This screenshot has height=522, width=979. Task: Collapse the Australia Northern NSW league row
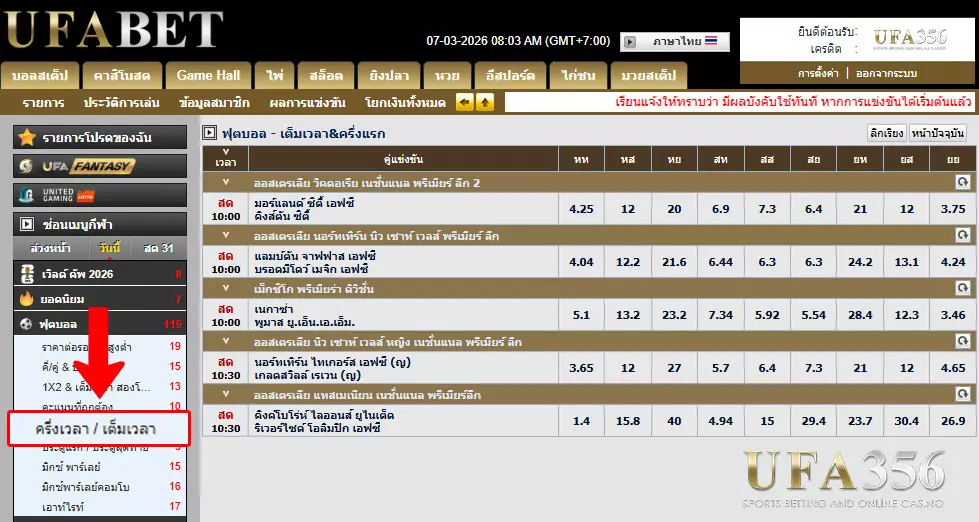pyautogui.click(x=226, y=236)
